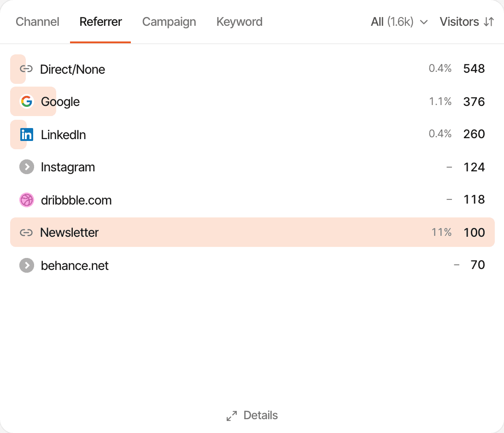Select the behance.net referrer label
504x433 pixels.
(x=75, y=265)
